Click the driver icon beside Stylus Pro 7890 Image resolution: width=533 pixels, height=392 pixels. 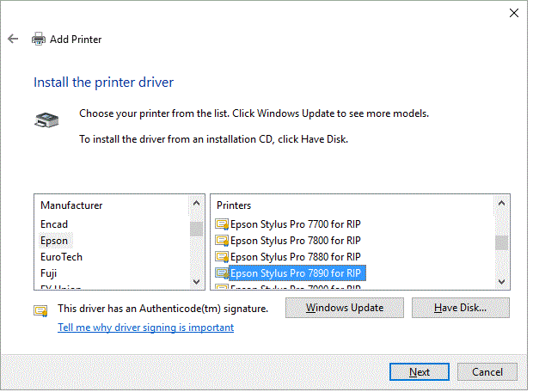tap(222, 273)
